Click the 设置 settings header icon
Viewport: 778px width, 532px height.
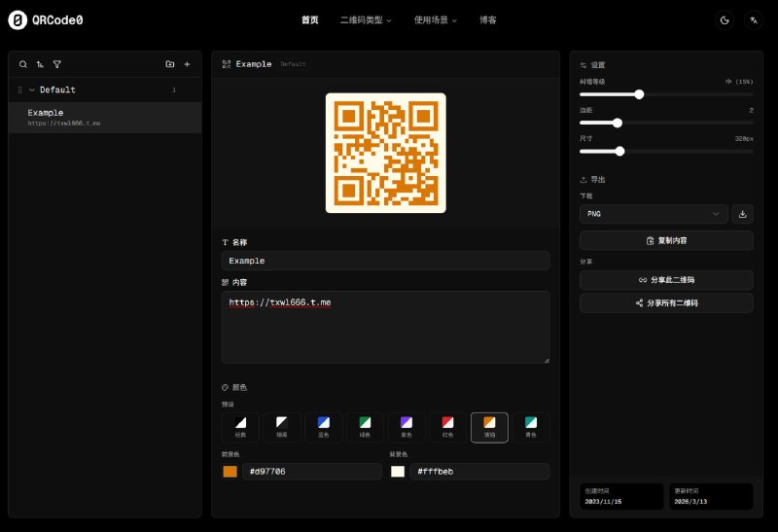pos(583,65)
